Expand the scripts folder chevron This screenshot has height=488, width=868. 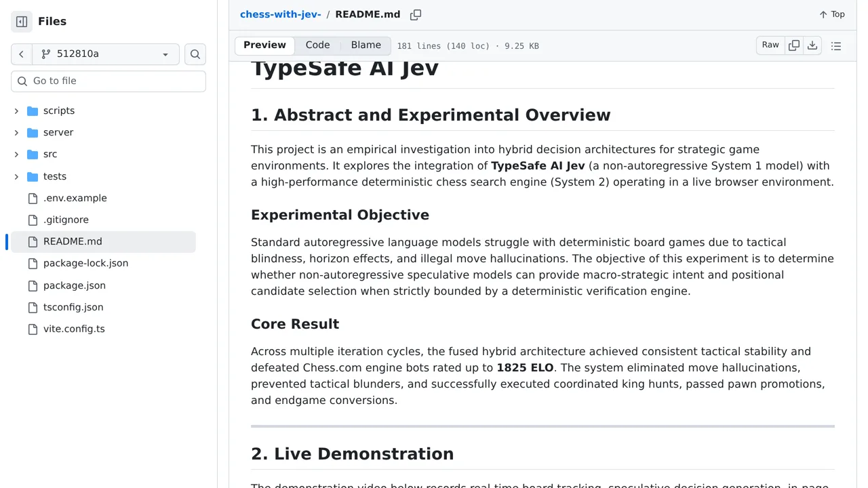pyautogui.click(x=16, y=110)
